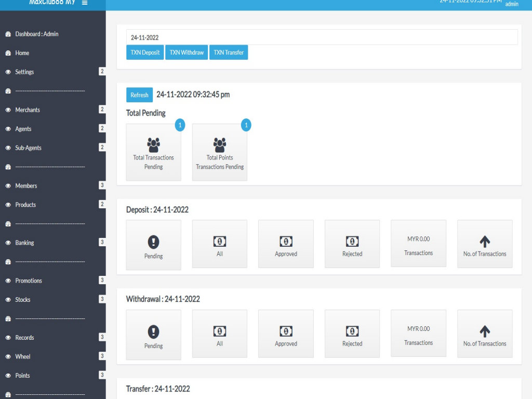Go to Dashboard : Admin in sidebar
The image size is (532, 399).
(x=36, y=34)
